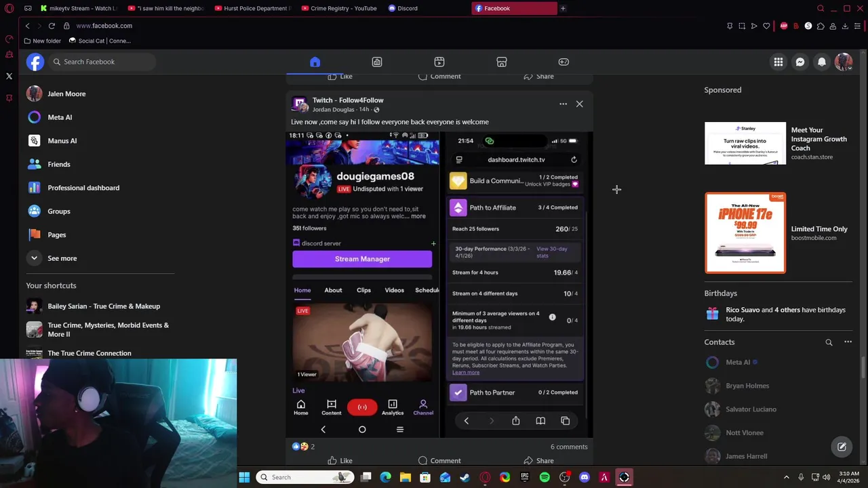Comment on the Jordan Douglas post
The image size is (868, 488).
click(x=439, y=461)
